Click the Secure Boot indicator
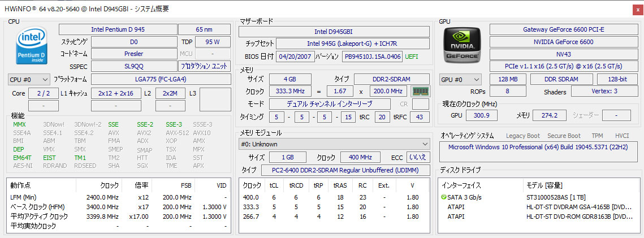644x238 pixels. click(x=564, y=136)
